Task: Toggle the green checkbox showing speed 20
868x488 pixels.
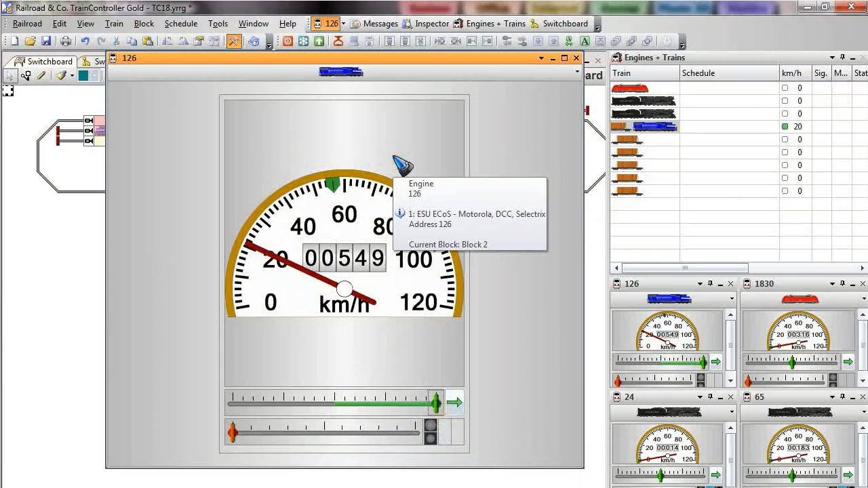Action: point(785,127)
